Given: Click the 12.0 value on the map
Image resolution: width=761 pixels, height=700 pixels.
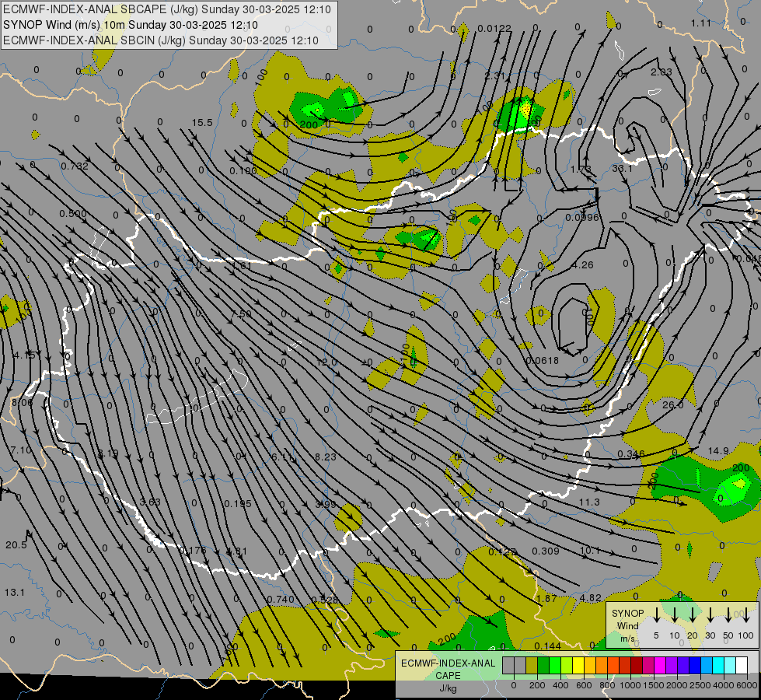Looking at the screenshot, I should 326,362.
